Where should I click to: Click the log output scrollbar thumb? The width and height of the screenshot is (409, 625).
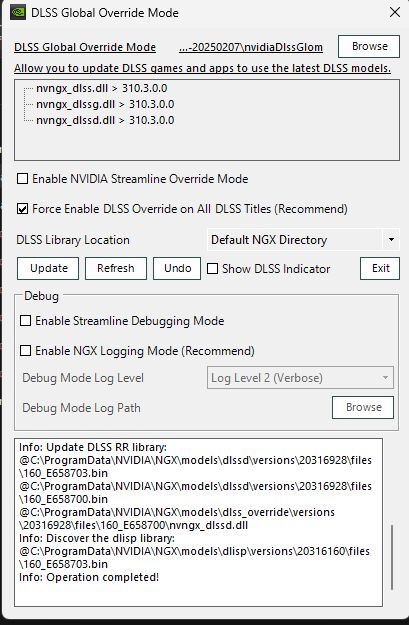(x=392, y=557)
